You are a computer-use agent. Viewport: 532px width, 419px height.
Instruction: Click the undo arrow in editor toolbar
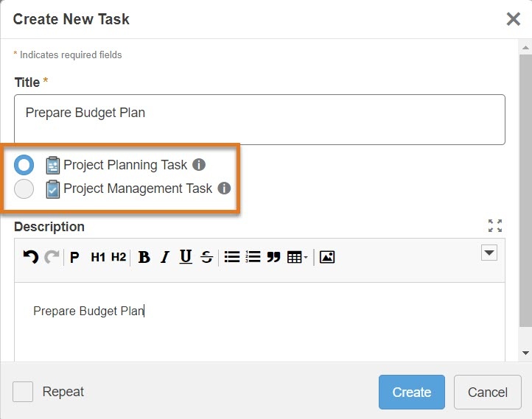coord(30,257)
